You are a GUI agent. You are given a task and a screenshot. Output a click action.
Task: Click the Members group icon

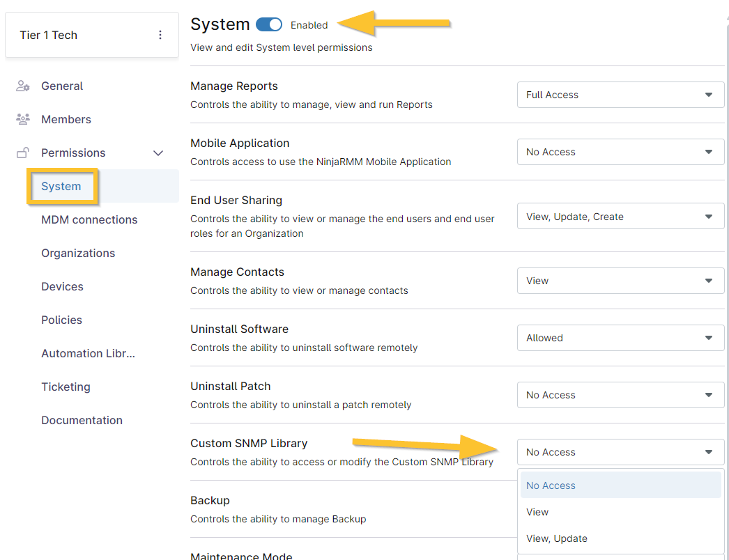click(x=23, y=120)
